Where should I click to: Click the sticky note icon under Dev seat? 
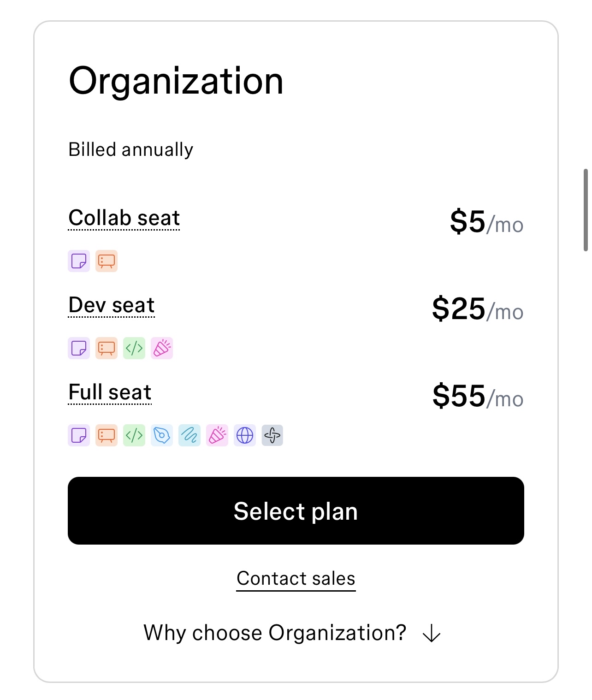tap(79, 348)
